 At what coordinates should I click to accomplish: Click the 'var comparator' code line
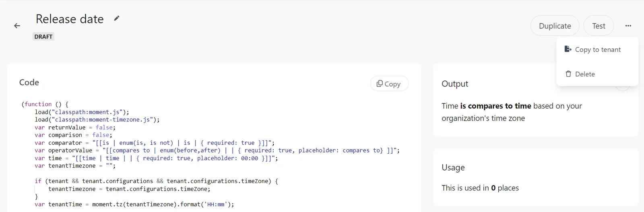pyautogui.click(x=155, y=143)
